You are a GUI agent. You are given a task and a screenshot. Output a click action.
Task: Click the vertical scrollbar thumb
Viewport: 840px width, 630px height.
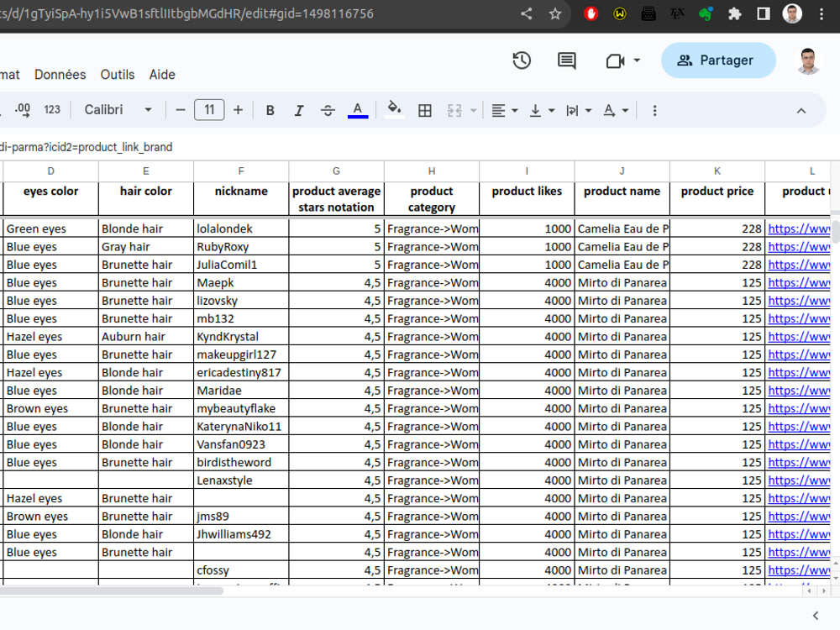pyautogui.click(x=835, y=230)
